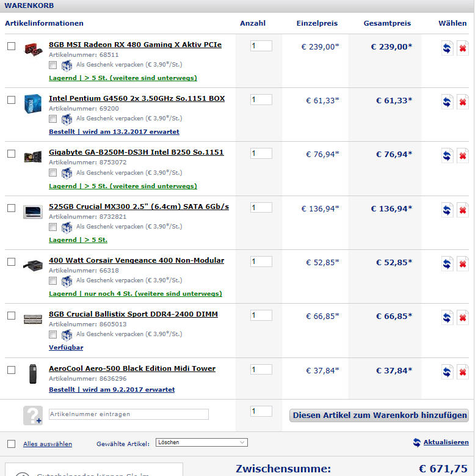
Task: Select the Intel Pentium G4560 row checkbox
Action: point(11,100)
